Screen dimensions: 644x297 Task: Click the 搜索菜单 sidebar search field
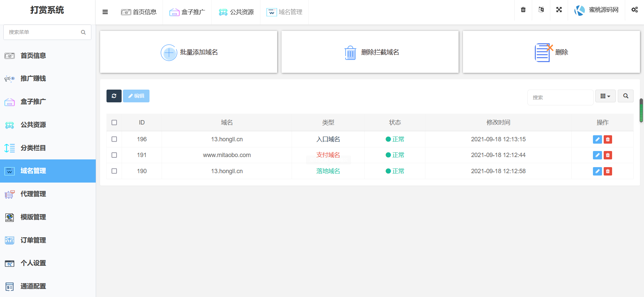pyautogui.click(x=44, y=32)
